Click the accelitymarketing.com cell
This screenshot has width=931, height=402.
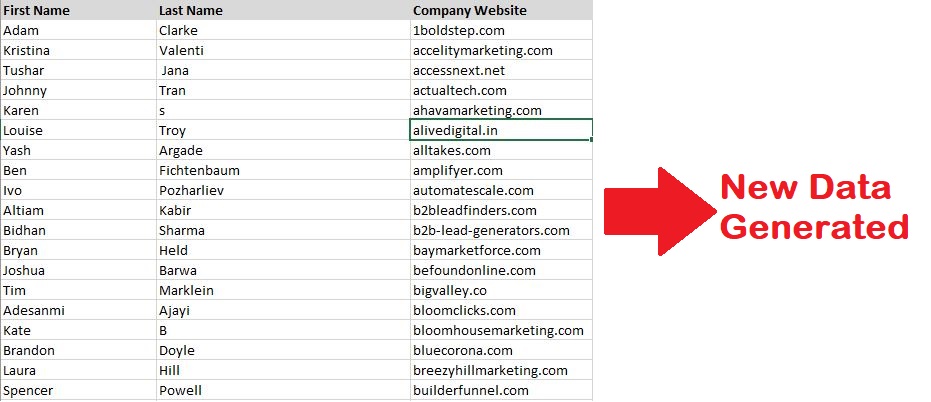pyautogui.click(x=501, y=50)
